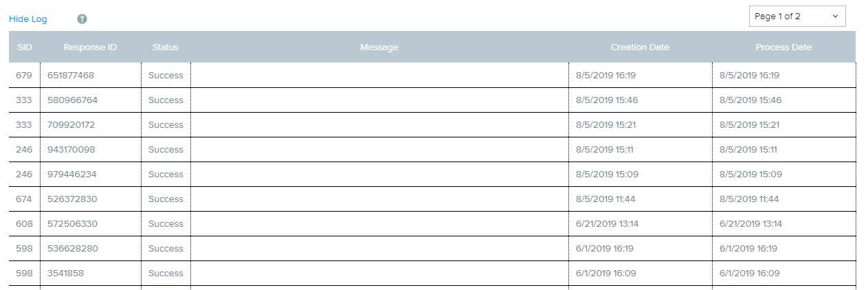
Task: Click Response ID 979446234
Action: pos(71,175)
